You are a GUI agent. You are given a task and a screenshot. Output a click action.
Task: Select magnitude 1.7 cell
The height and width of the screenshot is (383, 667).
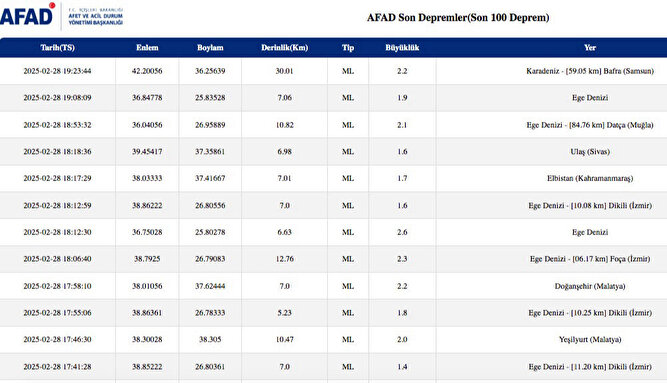pos(402,178)
